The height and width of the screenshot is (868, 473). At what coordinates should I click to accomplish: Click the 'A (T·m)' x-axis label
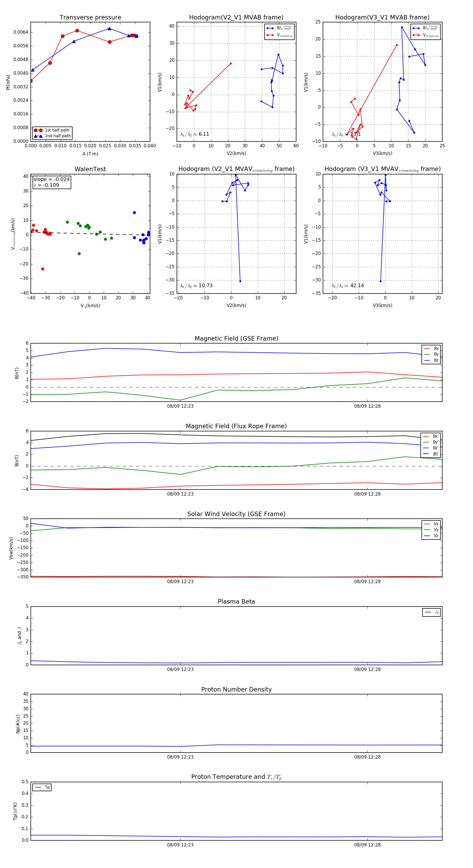pos(90,154)
